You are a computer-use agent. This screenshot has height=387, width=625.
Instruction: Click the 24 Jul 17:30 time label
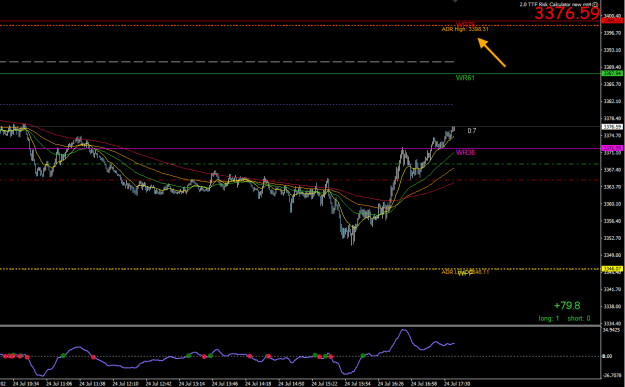click(457, 384)
